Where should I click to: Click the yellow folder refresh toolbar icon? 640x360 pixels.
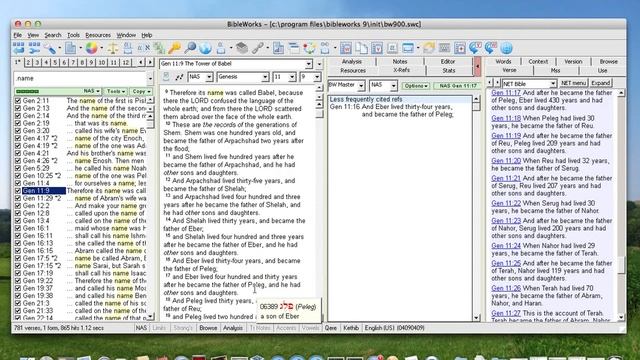coord(429,48)
